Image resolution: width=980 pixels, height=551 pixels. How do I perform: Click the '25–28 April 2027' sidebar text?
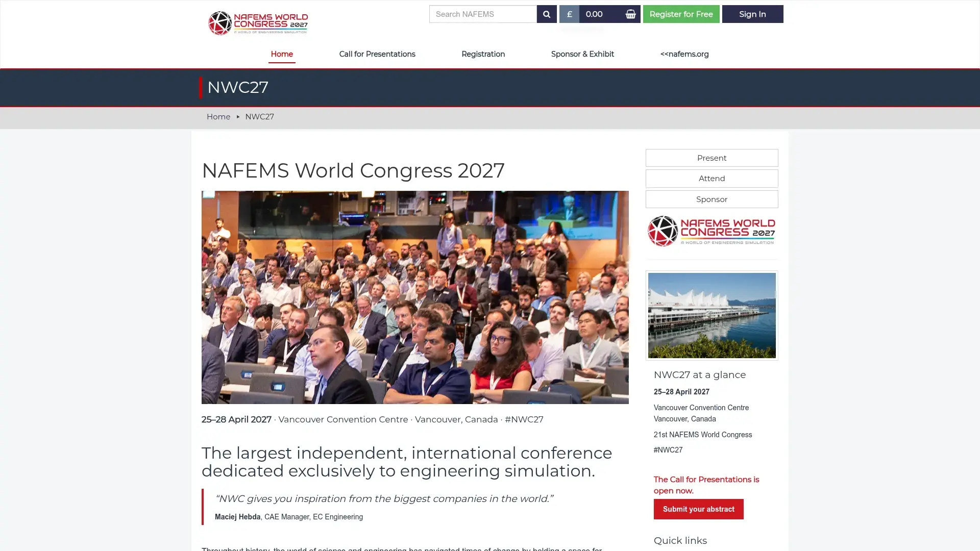pos(681,392)
